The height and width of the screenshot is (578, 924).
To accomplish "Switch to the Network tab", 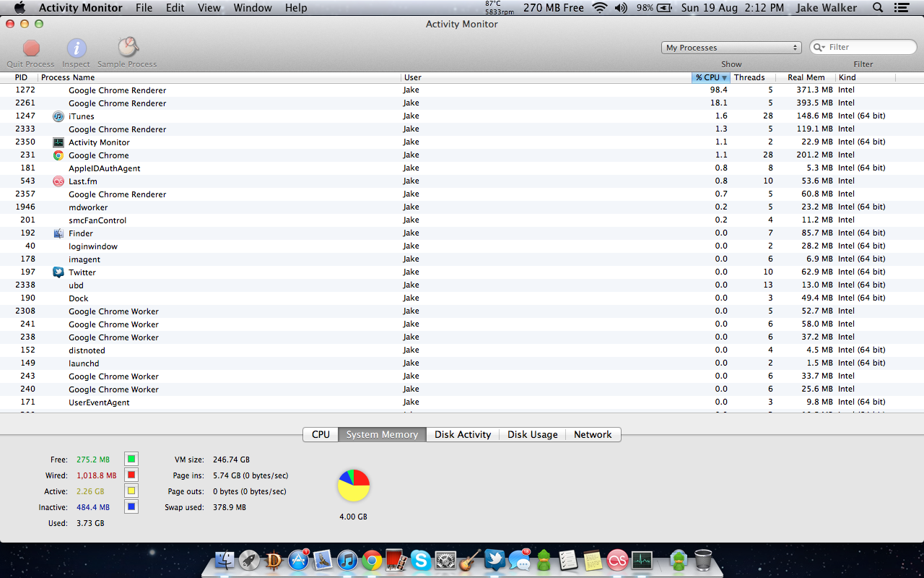I will 593,434.
